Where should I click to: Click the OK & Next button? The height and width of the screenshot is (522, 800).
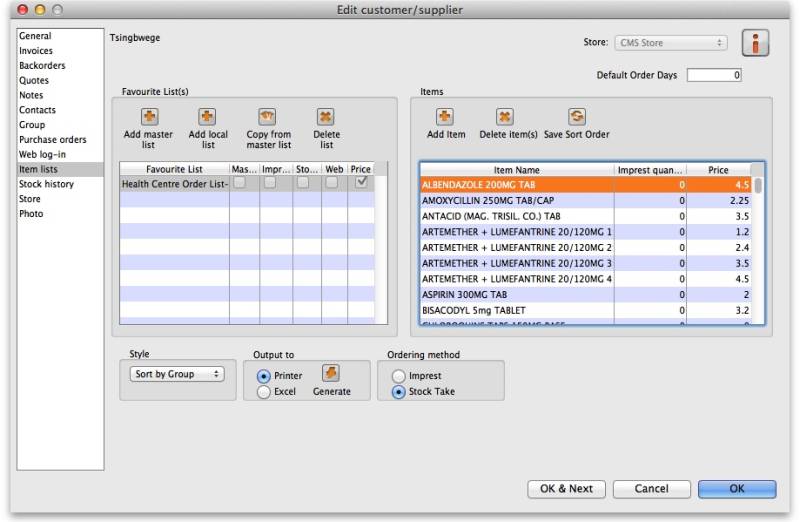[566, 489]
